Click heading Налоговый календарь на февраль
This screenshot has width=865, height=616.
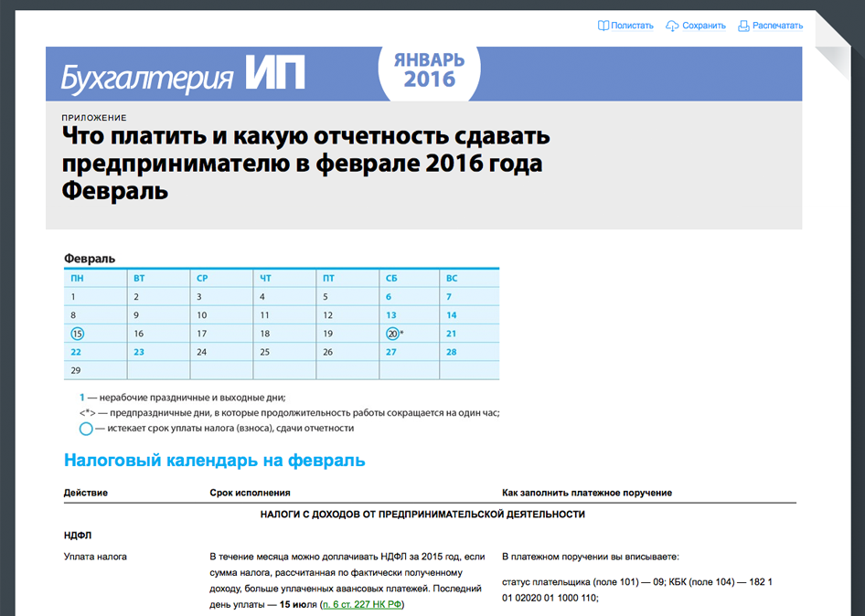click(215, 460)
